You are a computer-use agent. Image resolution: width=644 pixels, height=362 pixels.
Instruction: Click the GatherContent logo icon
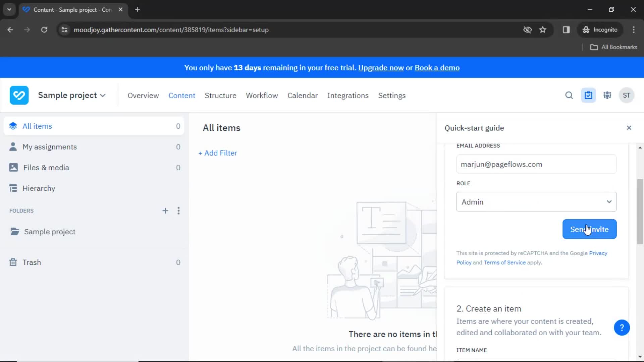pyautogui.click(x=19, y=95)
